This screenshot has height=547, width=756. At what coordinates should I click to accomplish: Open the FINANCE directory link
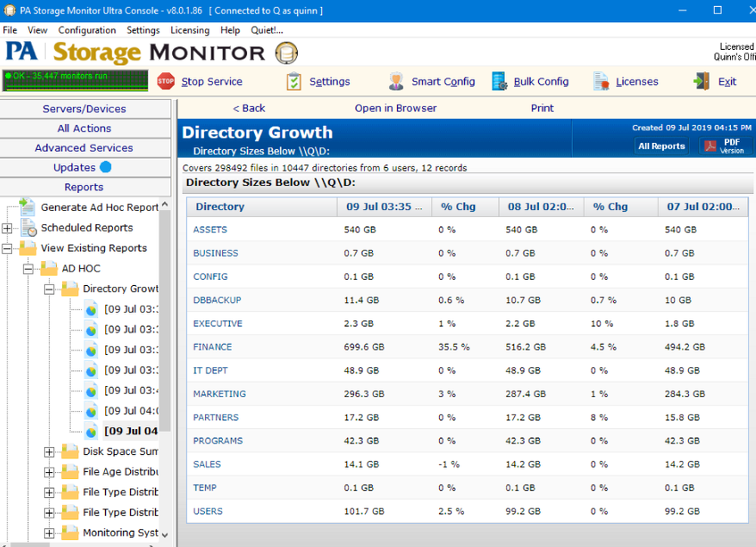tap(212, 347)
